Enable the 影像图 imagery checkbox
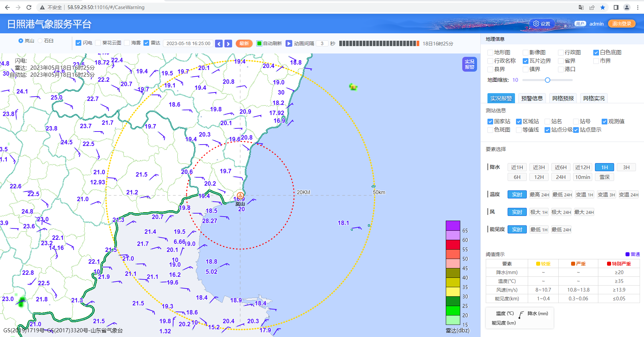The image size is (644, 337). tap(525, 52)
